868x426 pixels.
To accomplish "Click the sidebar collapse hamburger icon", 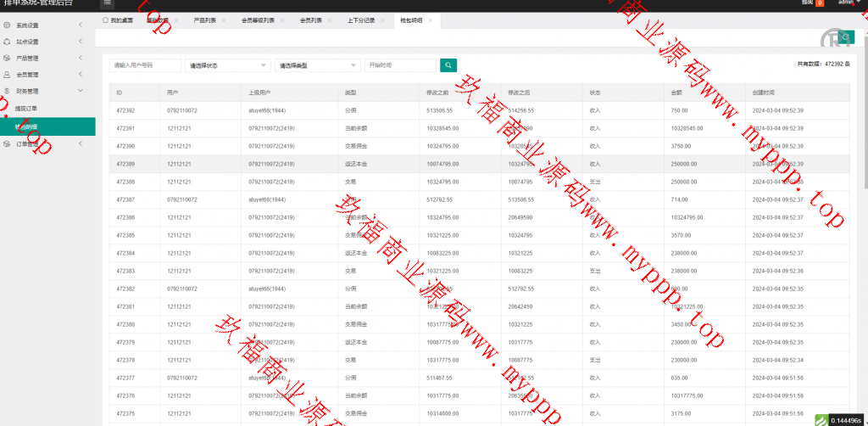I will tap(107, 3).
